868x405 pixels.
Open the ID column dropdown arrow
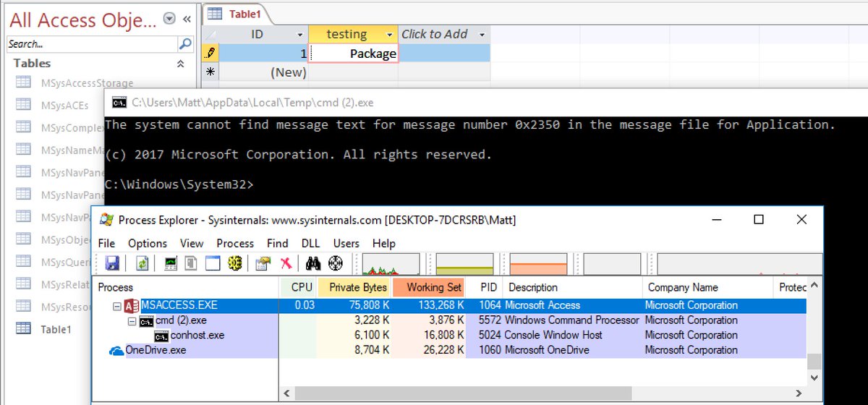300,35
